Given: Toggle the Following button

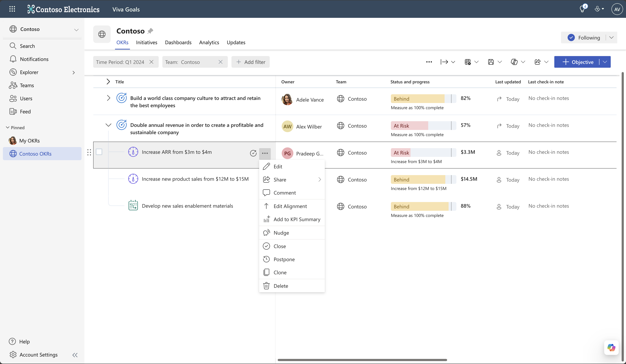Looking at the screenshot, I should click(x=584, y=37).
